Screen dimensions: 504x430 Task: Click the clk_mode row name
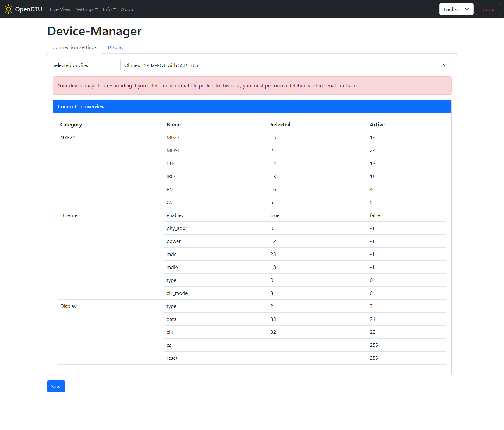pyautogui.click(x=177, y=293)
